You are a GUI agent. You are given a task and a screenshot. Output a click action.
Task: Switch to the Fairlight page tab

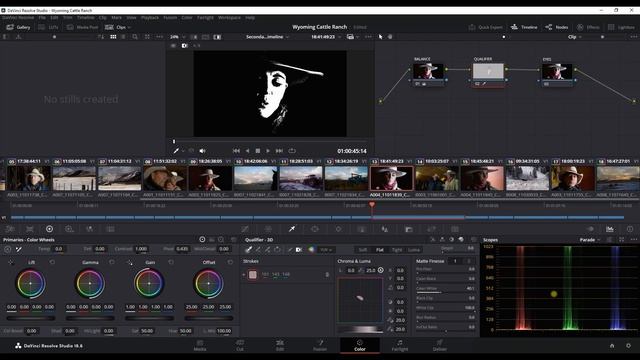tap(400, 345)
